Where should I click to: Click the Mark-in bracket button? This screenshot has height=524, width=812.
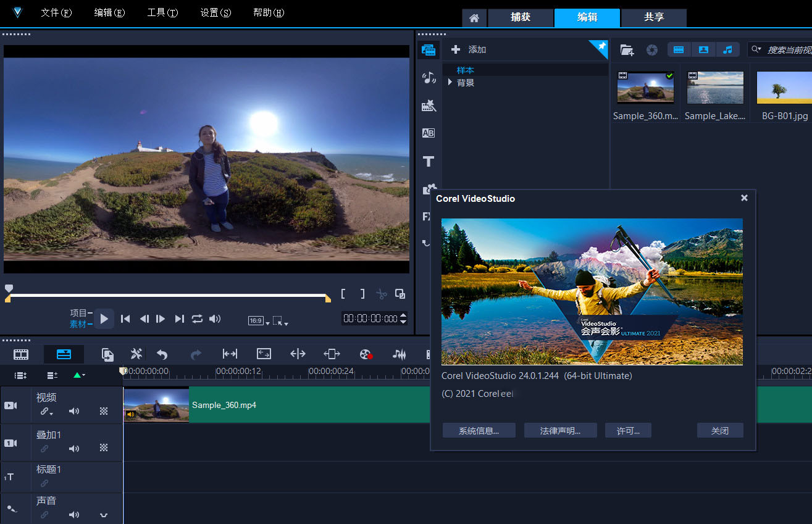[343, 294]
